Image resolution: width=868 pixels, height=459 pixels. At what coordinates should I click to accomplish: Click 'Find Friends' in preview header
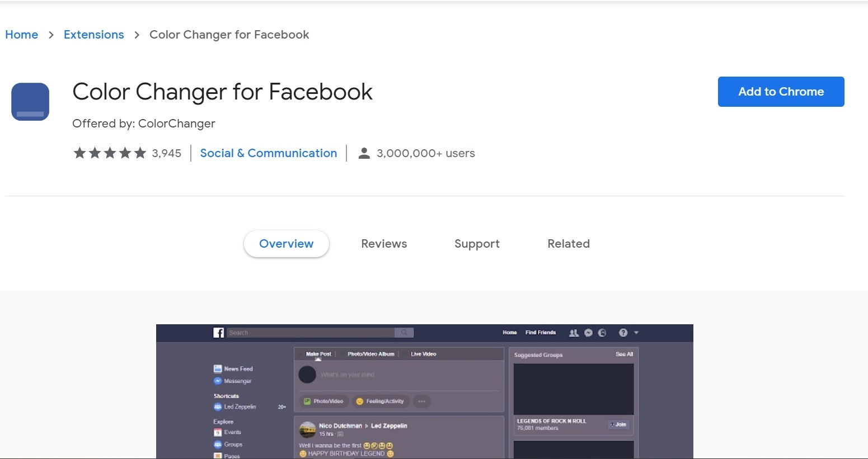click(541, 333)
